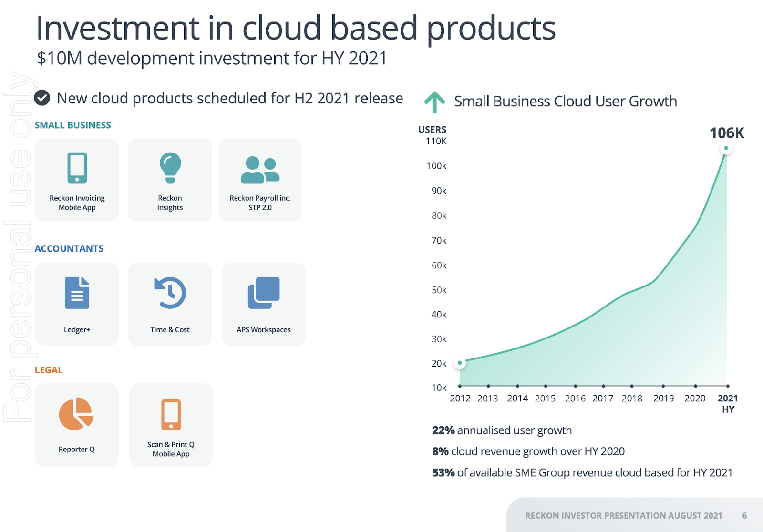Click the Reckon Insights lightbulb icon
763x532 pixels.
tap(170, 168)
